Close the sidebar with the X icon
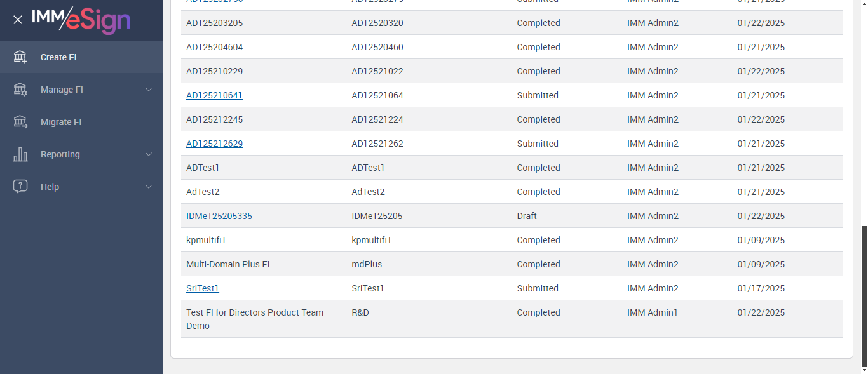 click(18, 20)
